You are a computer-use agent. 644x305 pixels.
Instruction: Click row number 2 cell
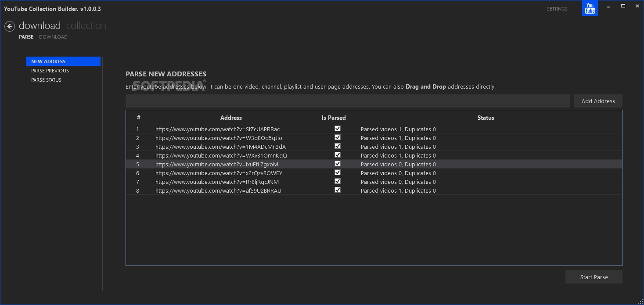(x=137, y=138)
